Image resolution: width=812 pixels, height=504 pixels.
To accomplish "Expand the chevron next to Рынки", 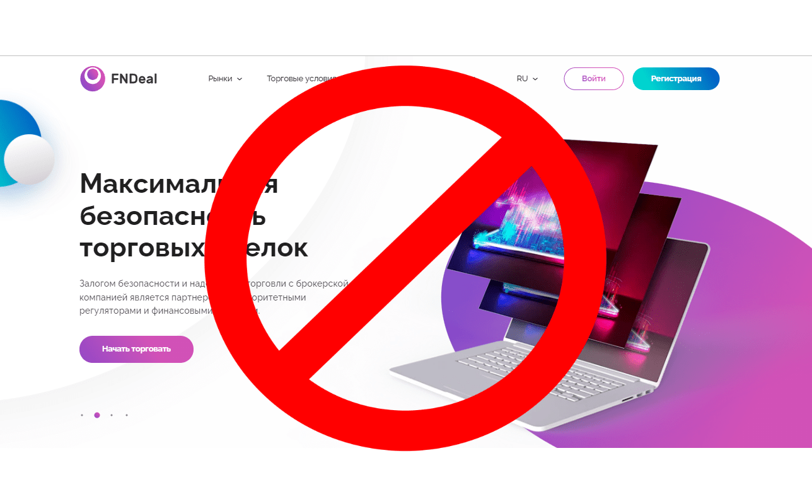I will (x=240, y=79).
